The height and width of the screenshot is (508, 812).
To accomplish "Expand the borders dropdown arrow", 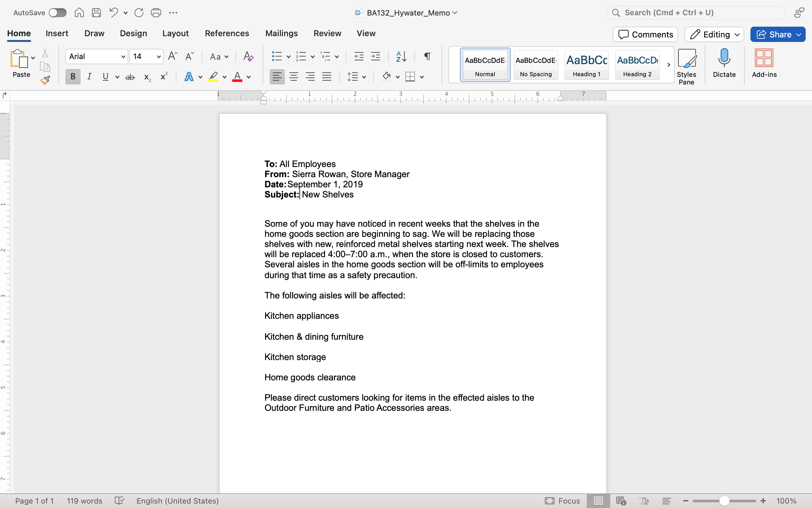I will pos(422,77).
